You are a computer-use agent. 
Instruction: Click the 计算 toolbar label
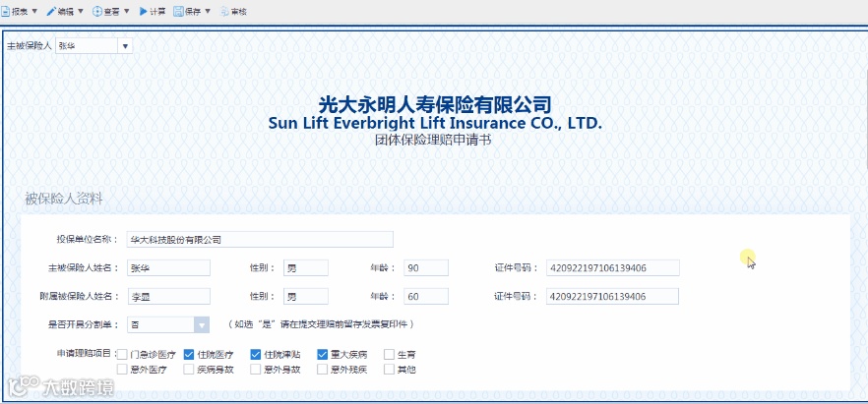click(x=157, y=12)
